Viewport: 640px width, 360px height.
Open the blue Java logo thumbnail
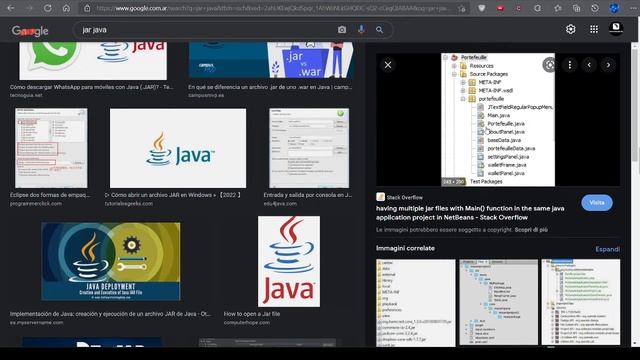178,148
